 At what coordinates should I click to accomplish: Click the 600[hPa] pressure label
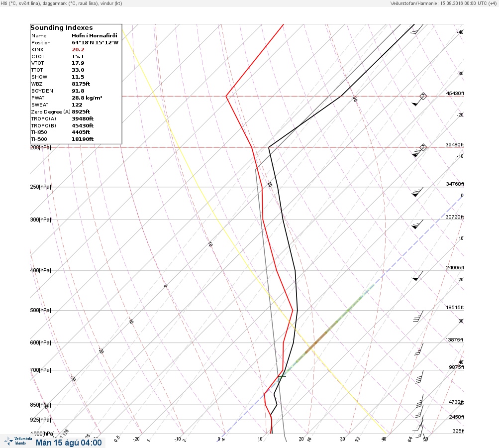point(40,342)
